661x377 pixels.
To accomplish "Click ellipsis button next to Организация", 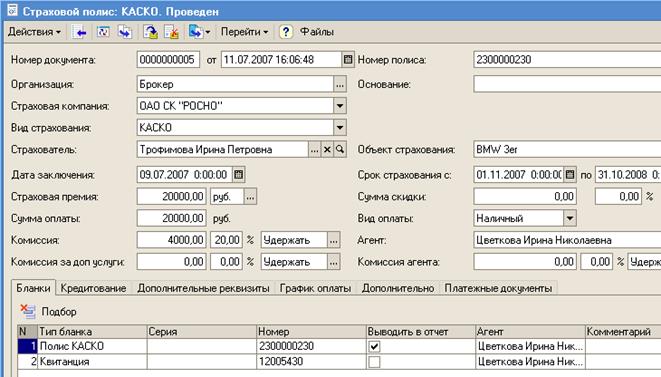I will pos(340,84).
